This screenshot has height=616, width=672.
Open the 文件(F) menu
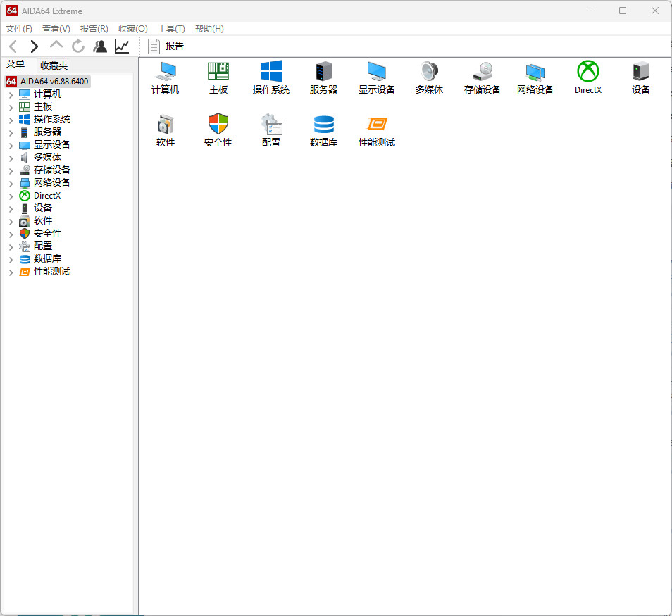(19, 29)
